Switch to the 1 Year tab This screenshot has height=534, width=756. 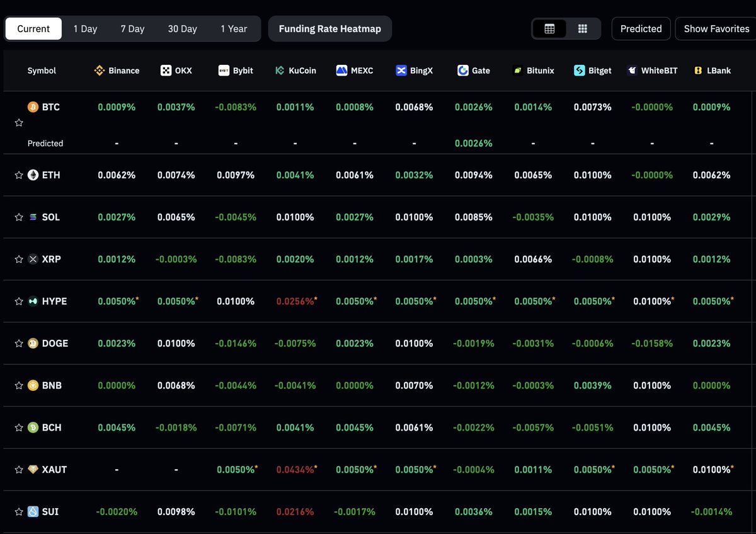234,29
